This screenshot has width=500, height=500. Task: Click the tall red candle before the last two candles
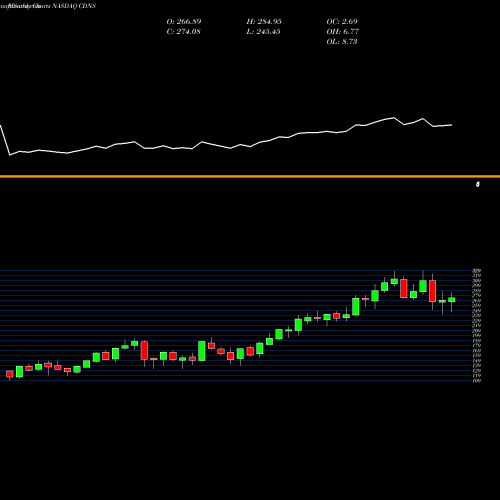point(432,291)
